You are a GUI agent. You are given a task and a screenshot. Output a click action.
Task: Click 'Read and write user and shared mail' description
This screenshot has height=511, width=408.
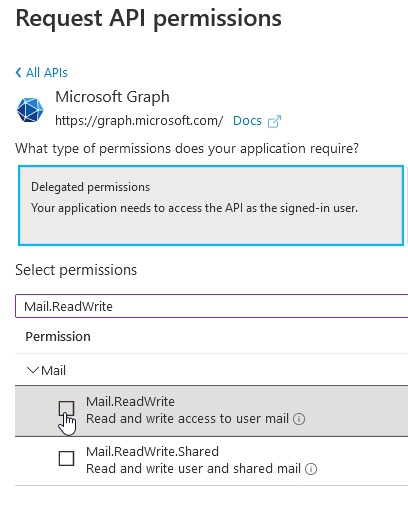193,469
